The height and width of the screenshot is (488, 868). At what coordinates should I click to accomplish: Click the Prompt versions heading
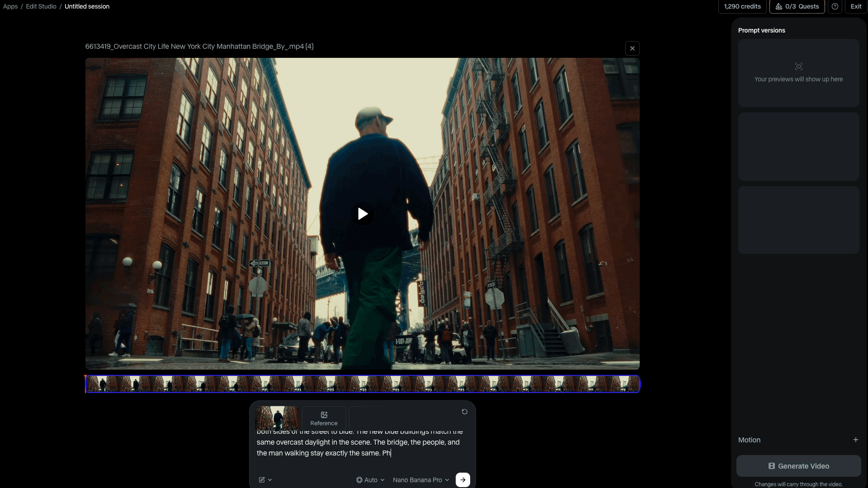tap(761, 30)
